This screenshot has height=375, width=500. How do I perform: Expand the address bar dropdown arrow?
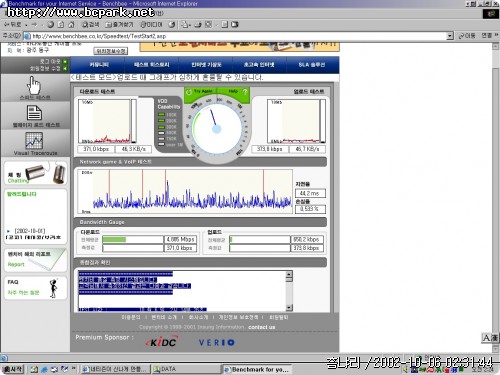[x=450, y=36]
